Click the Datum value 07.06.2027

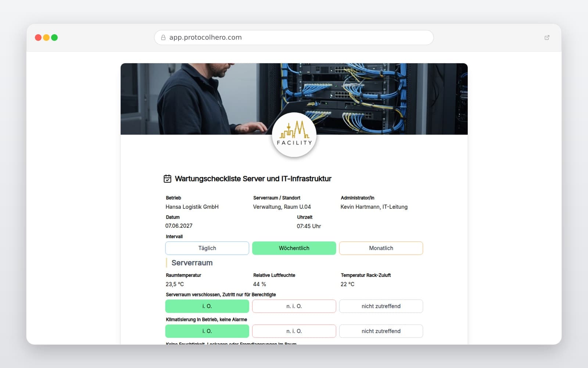[179, 226]
